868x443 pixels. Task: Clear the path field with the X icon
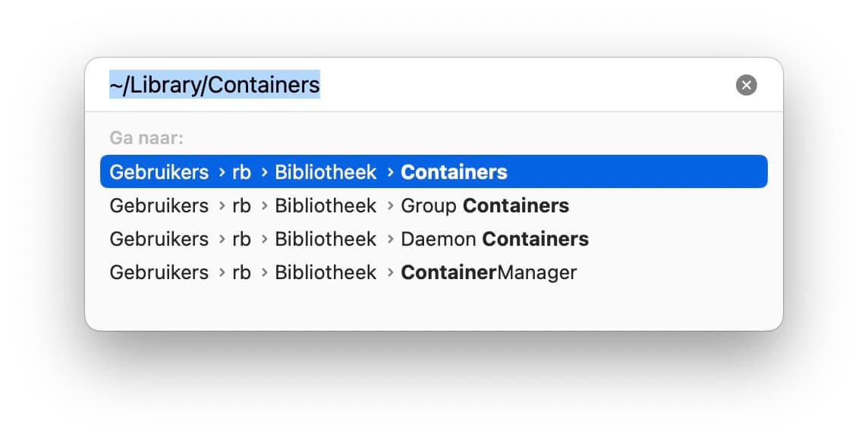(x=746, y=85)
